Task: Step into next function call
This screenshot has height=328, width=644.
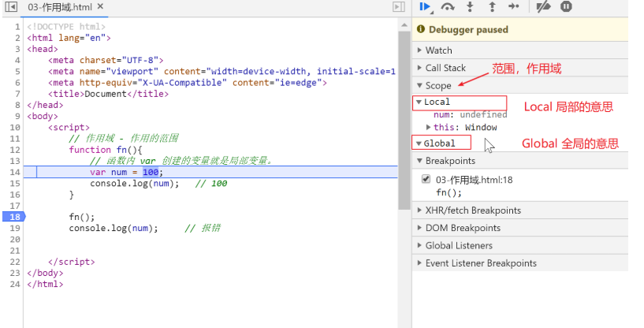Action: (471, 6)
